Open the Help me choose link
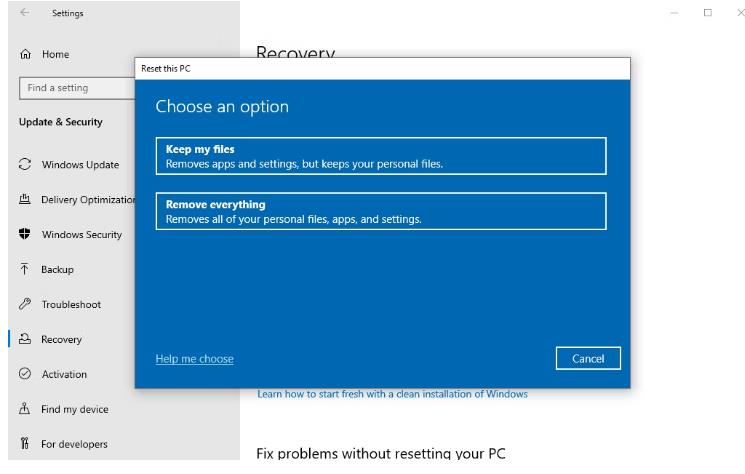 coord(195,359)
